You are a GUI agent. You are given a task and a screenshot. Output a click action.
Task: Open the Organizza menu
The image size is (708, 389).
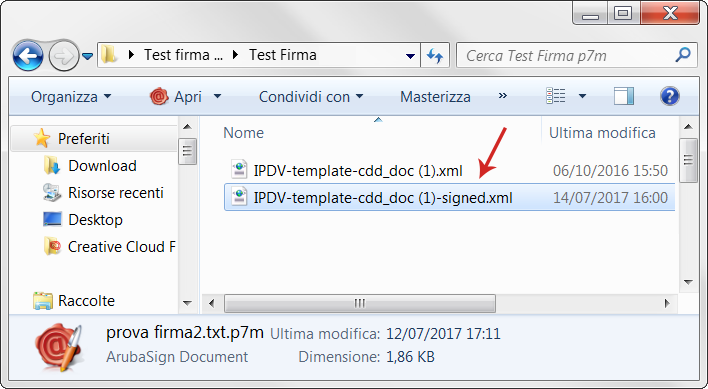click(x=71, y=97)
